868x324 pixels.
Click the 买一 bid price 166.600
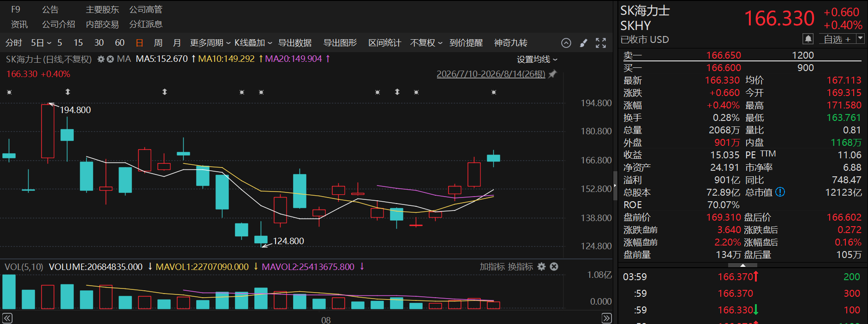click(724, 68)
